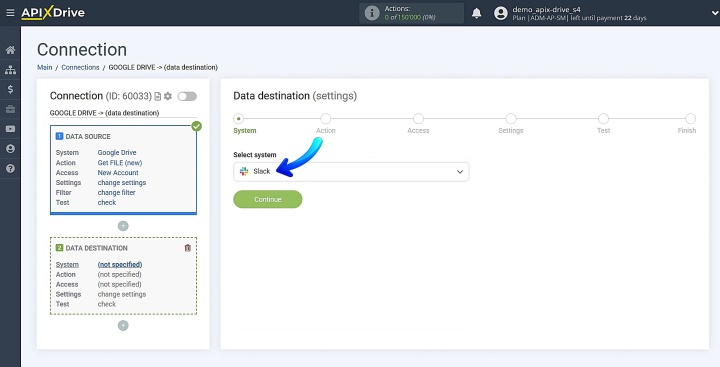Click the user avatar icon

(x=501, y=13)
